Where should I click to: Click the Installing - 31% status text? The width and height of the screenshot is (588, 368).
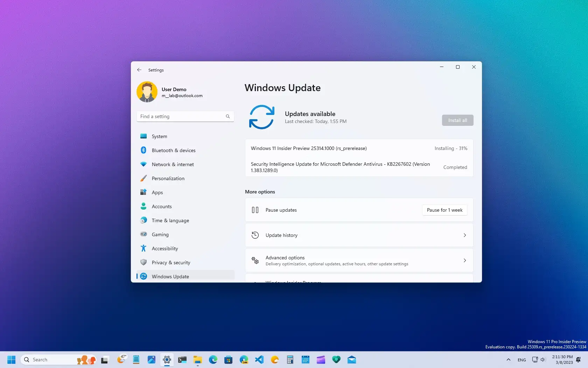451,148
